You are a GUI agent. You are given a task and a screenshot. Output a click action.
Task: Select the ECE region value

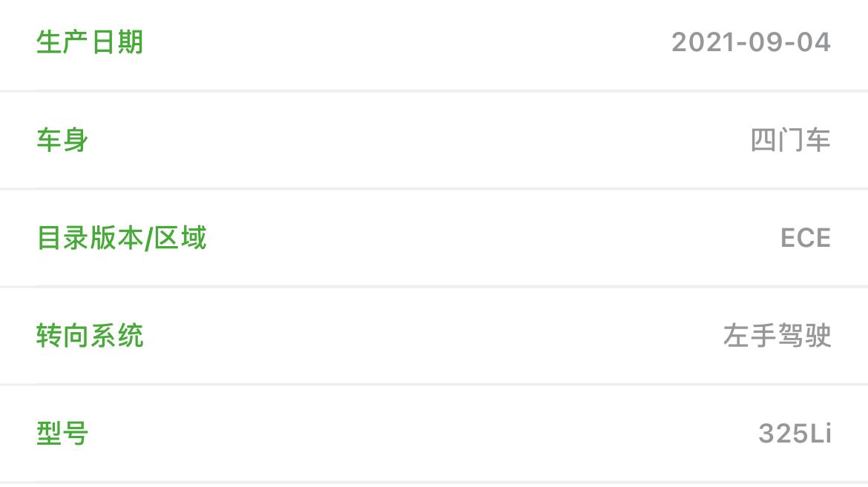point(806,238)
